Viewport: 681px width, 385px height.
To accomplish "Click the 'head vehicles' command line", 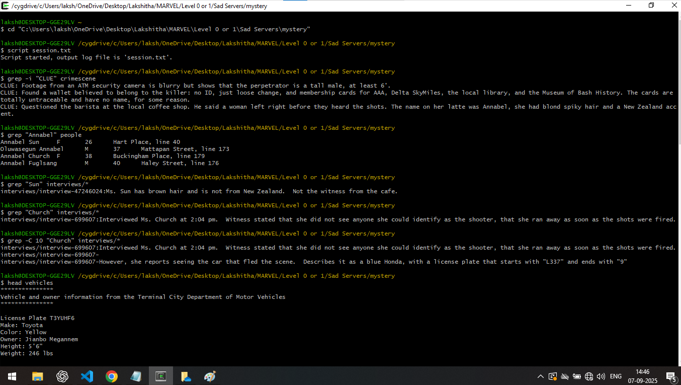I will click(x=27, y=283).
